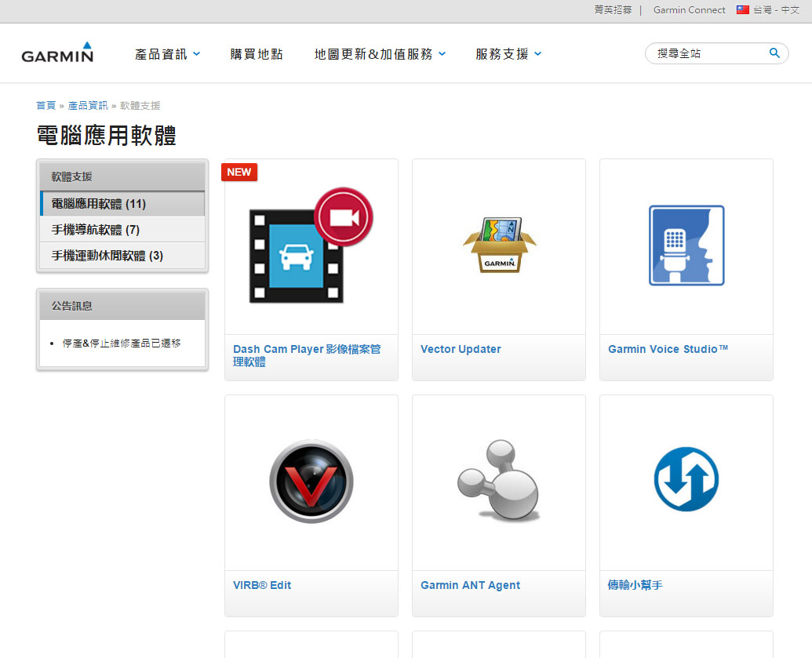Open the VIRB® Edit title link
This screenshot has height=658, width=812.
point(262,585)
